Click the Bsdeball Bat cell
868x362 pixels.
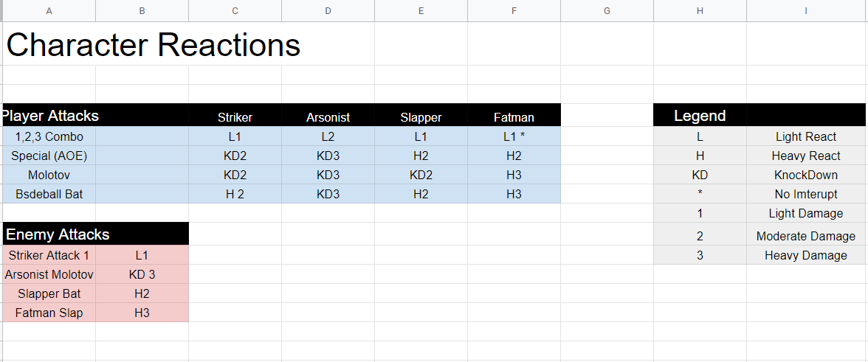(x=49, y=194)
